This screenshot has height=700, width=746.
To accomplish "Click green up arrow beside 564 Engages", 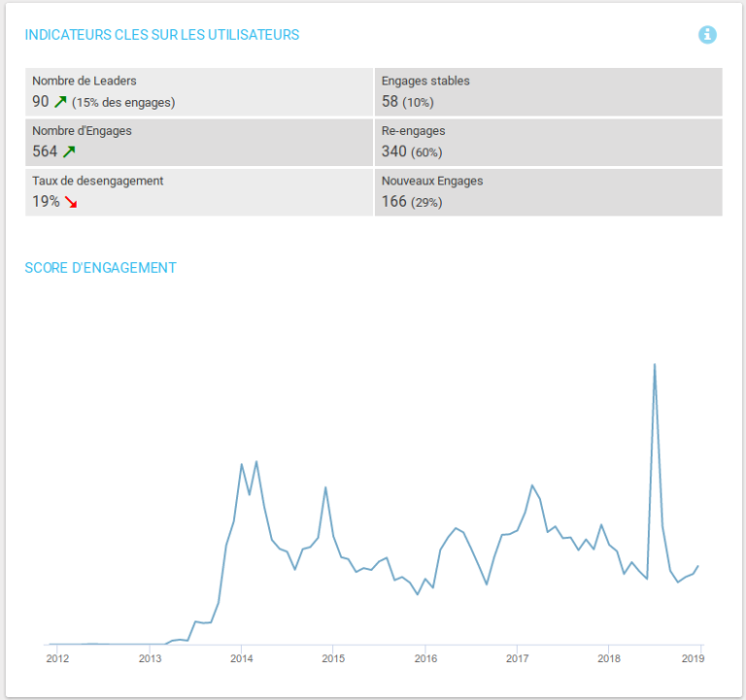I will 68,151.
